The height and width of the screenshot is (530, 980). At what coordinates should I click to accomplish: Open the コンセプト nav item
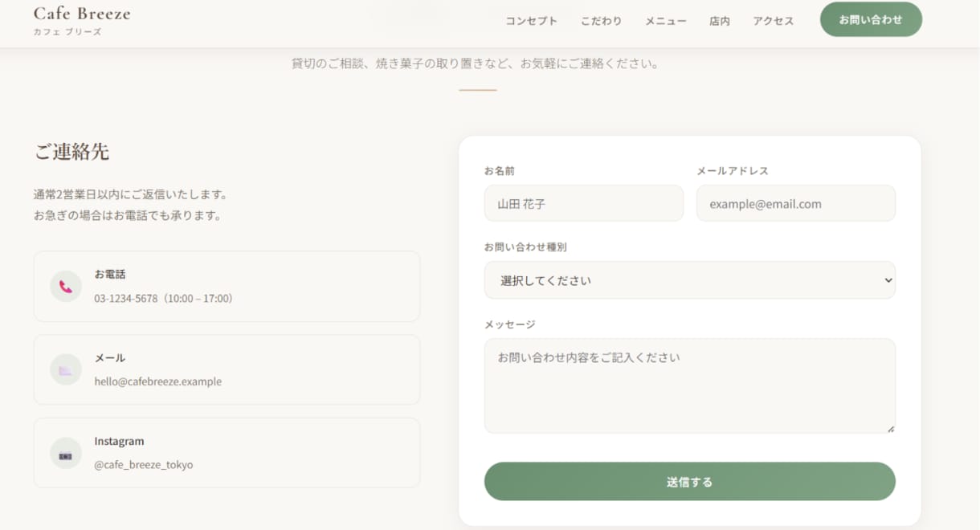click(531, 21)
